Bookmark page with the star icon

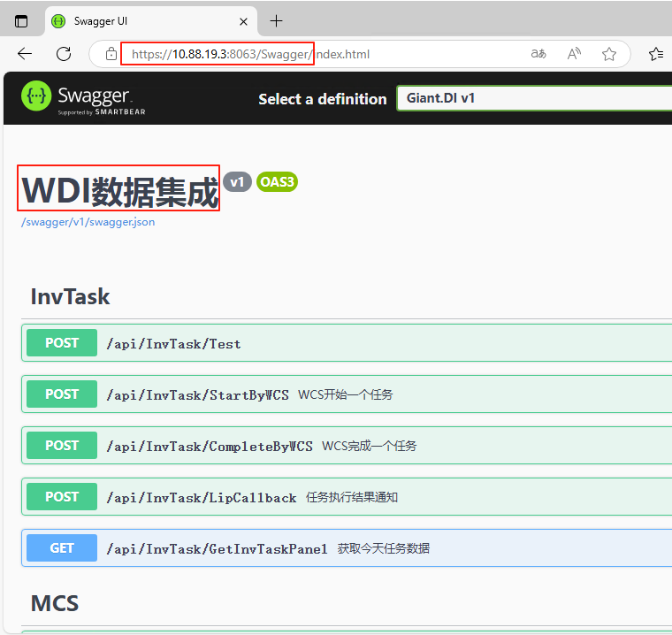point(609,54)
